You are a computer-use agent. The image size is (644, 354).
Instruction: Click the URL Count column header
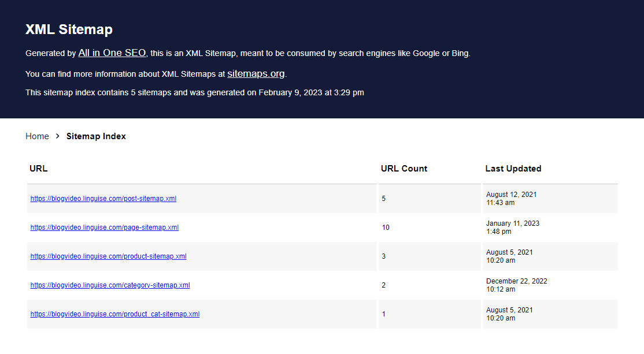(x=404, y=169)
